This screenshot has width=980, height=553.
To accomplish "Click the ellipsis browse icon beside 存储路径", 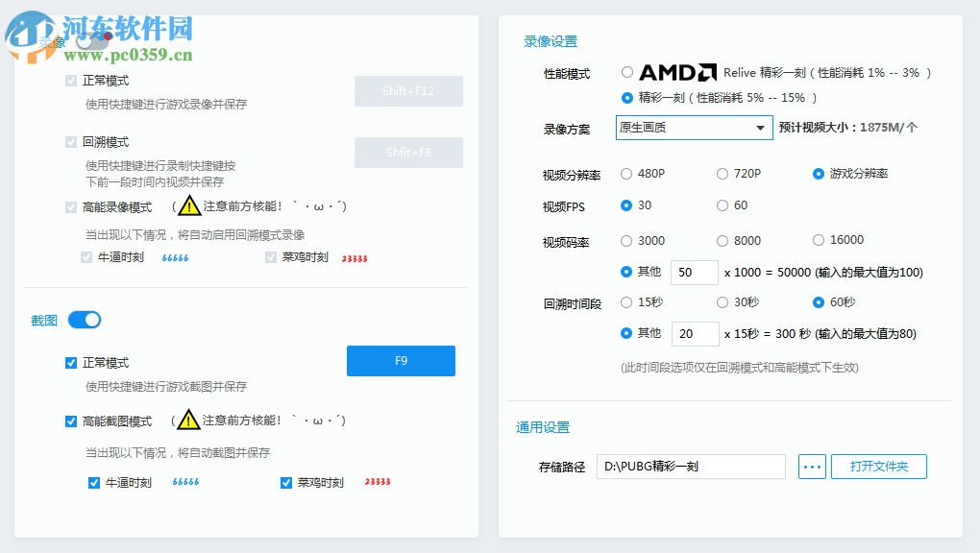I will [x=811, y=466].
